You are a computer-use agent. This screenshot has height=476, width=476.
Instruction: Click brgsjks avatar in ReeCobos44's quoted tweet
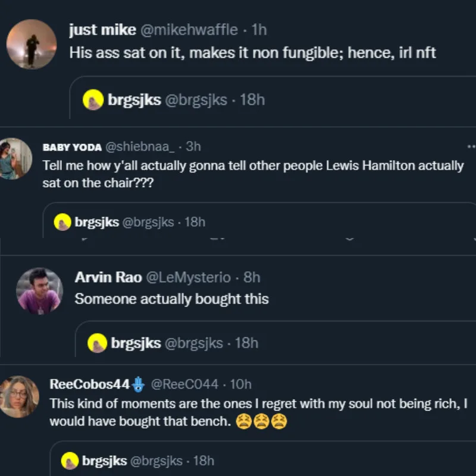[71, 461]
